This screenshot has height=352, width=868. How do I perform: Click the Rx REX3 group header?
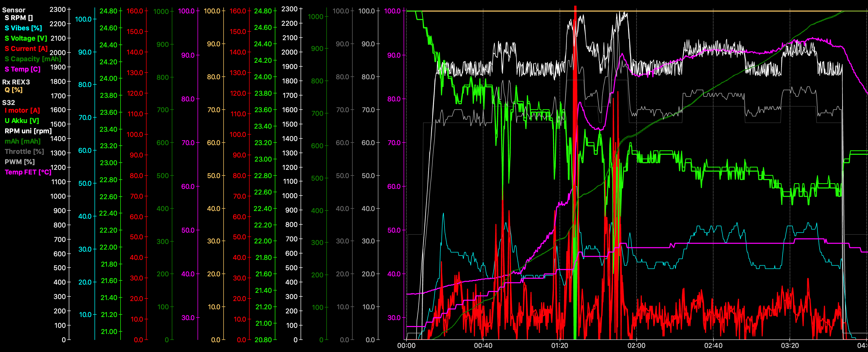click(x=16, y=82)
